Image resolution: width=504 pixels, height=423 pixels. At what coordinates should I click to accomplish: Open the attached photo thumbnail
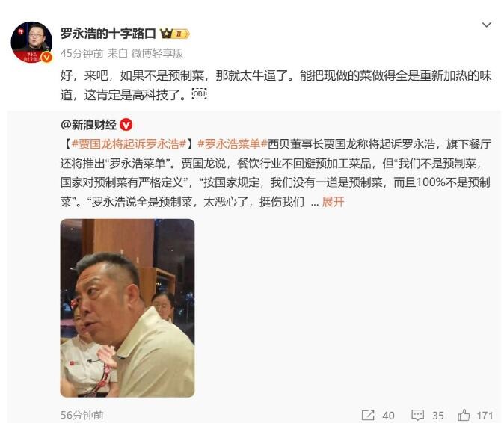coord(127,308)
